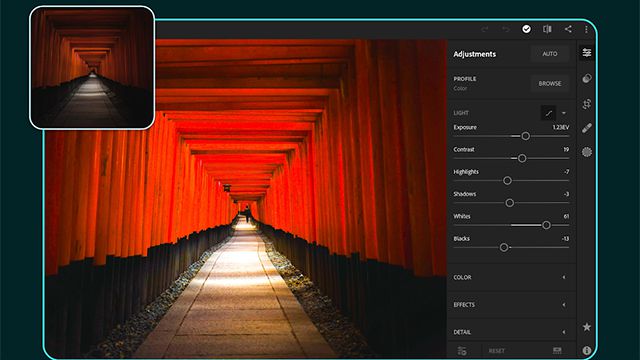Open the three-dot overflow menu
This screenshot has width=640, height=360.
click(586, 29)
